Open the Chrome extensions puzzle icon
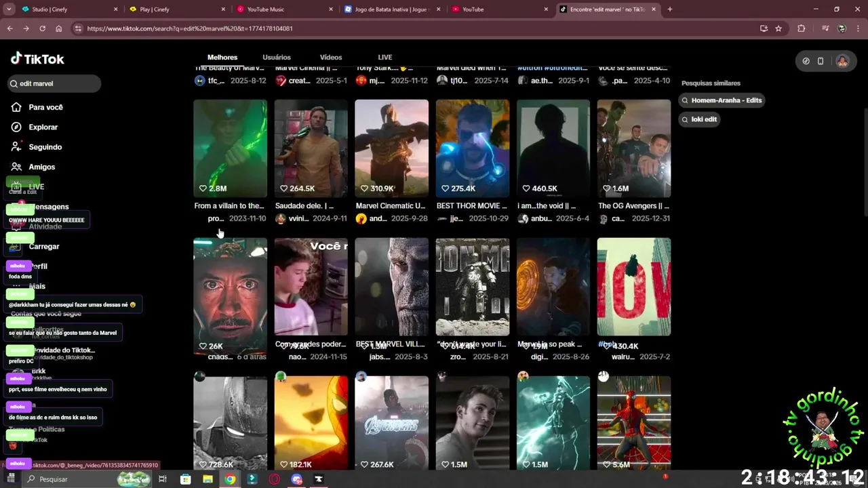Image resolution: width=868 pixels, height=488 pixels. pyautogui.click(x=802, y=28)
